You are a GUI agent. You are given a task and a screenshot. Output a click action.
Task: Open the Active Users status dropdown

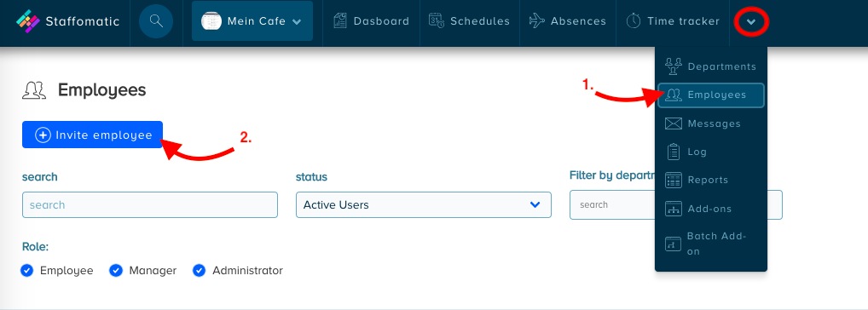(424, 205)
